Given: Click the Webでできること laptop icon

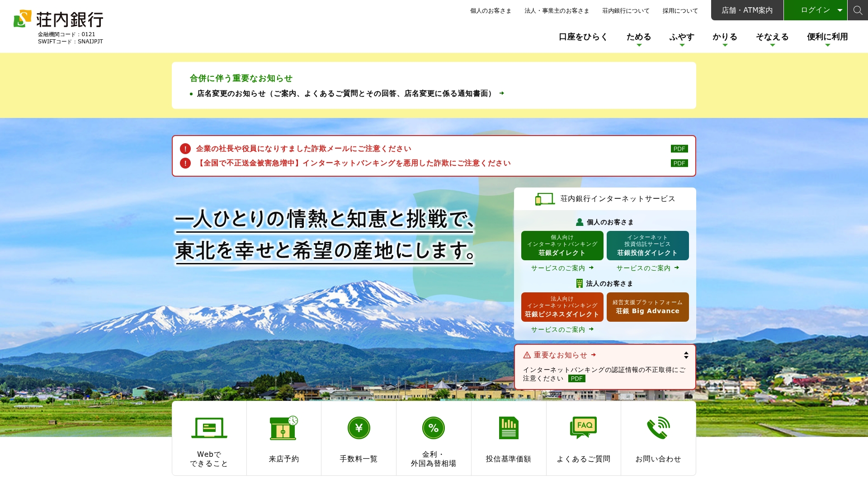Looking at the screenshot, I should pos(209,427).
